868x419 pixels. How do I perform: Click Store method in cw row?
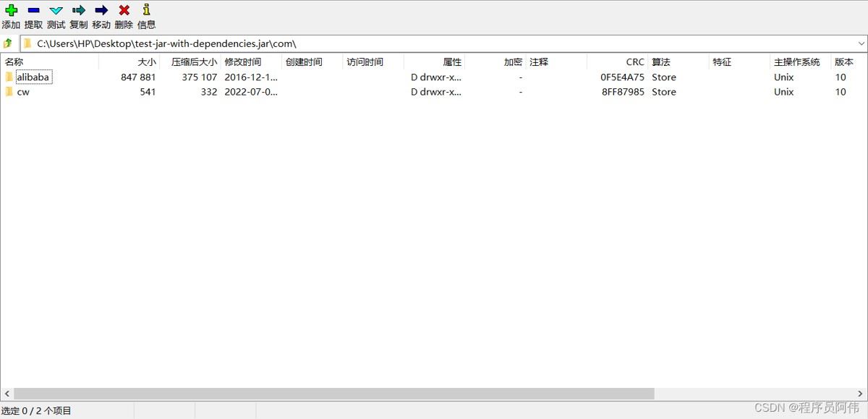(664, 92)
